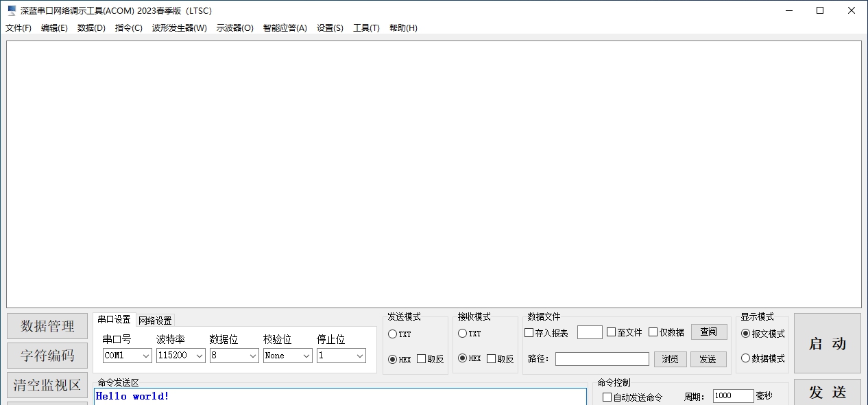Image resolution: width=868 pixels, height=405 pixels.
Task: Click the 启动 start button
Action: (x=826, y=344)
